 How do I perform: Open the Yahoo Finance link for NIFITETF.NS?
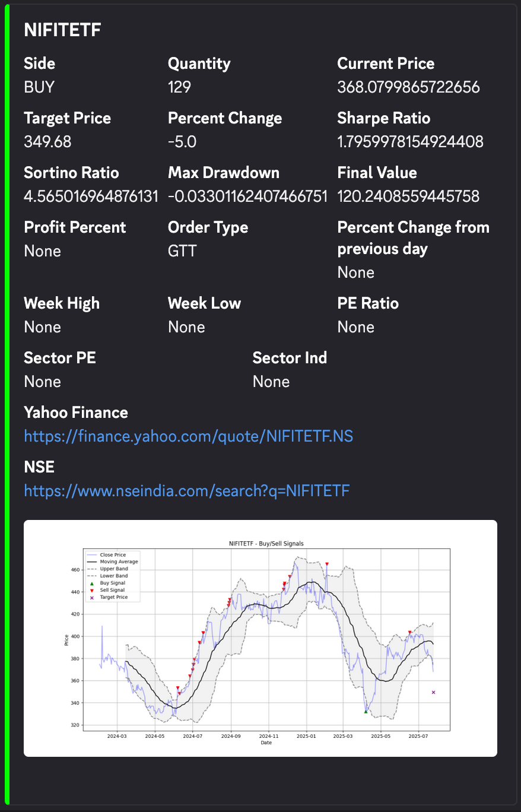pos(188,436)
